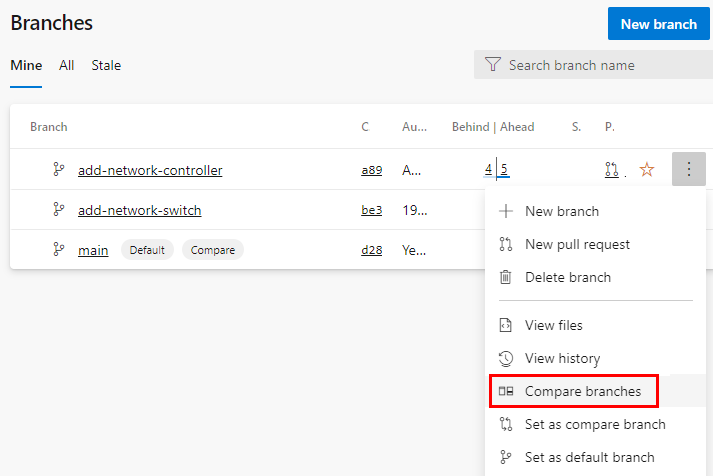Switch to the Stale tab
The height and width of the screenshot is (476, 713).
click(106, 65)
